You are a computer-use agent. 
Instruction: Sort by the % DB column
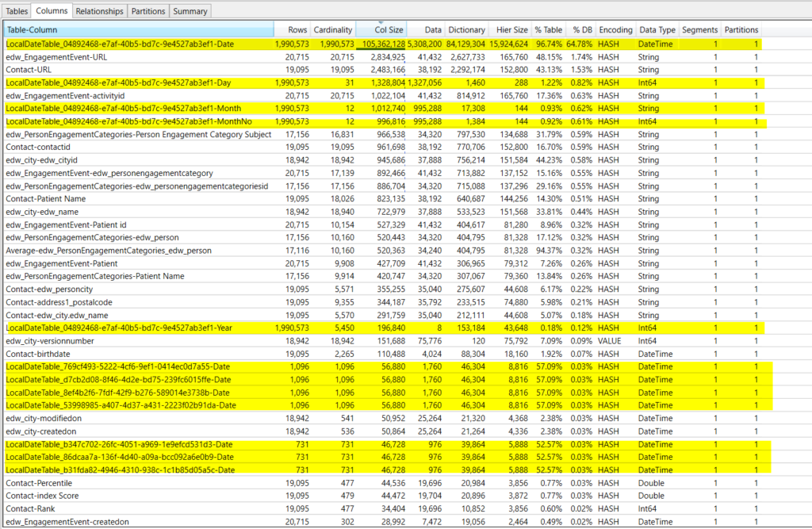(x=581, y=29)
